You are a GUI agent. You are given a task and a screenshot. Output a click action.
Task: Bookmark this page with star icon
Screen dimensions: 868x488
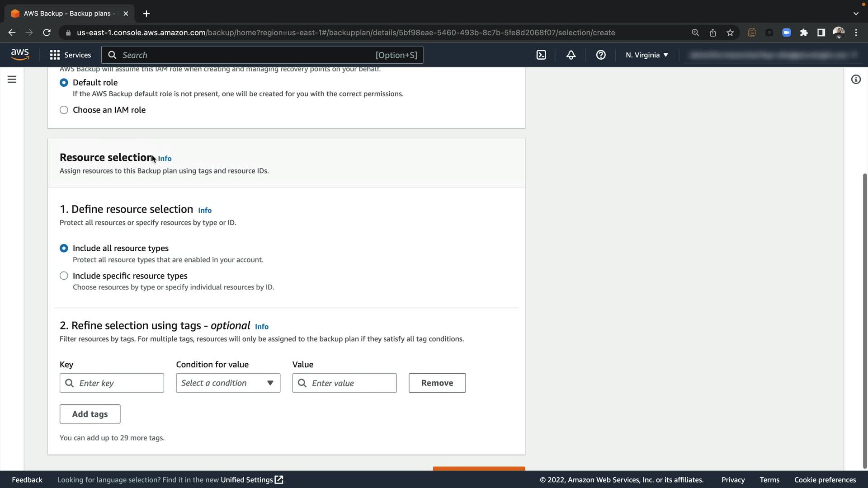730,33
